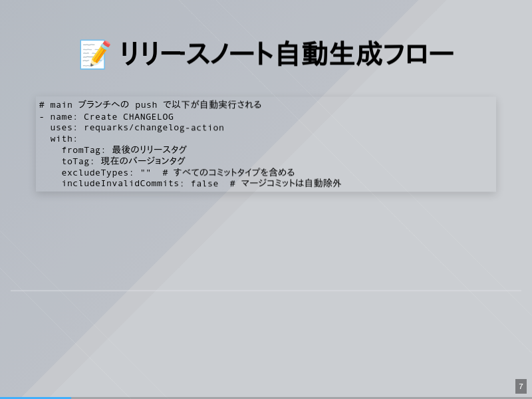
Task: Click the page number badge showing 7
Action: coord(520,386)
